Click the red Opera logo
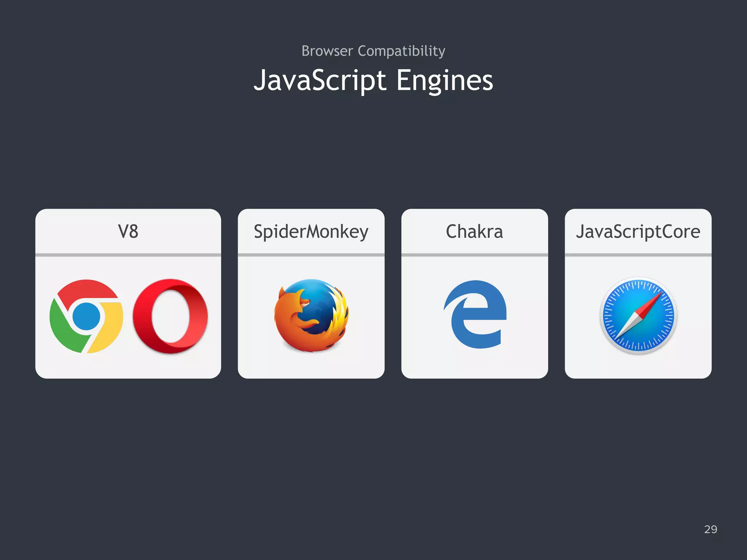Viewport: 747px width, 560px height. [170, 316]
